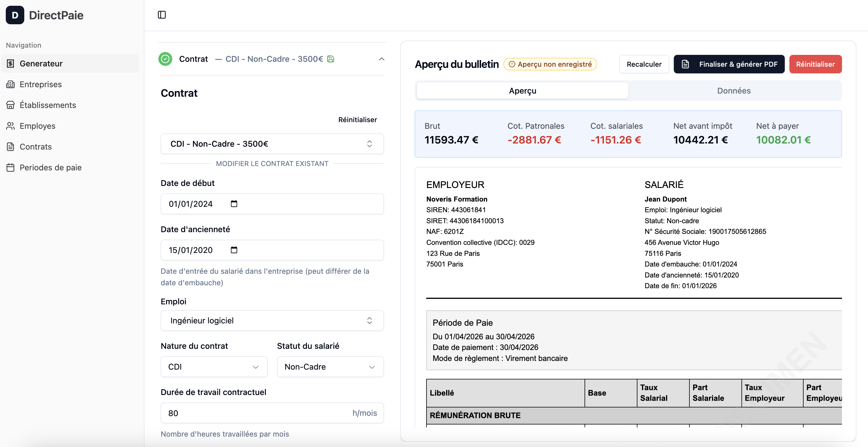Expand the Statut du salarié dropdown
868x447 pixels.
coord(330,367)
